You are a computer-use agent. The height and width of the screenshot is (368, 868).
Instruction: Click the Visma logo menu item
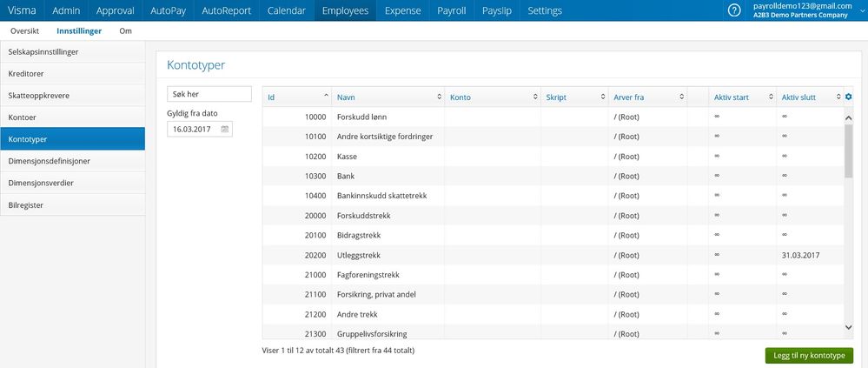point(22,10)
